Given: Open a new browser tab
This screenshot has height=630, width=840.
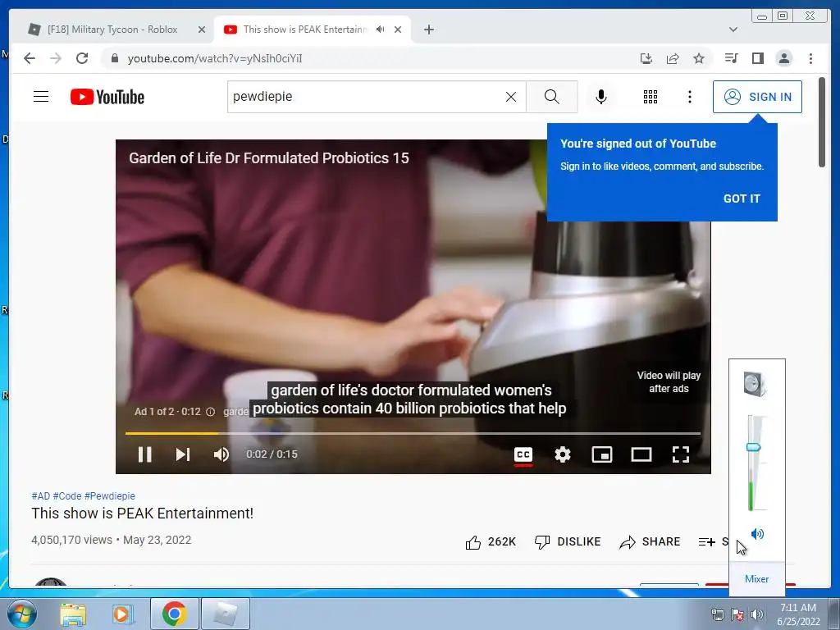Looking at the screenshot, I should point(429,30).
